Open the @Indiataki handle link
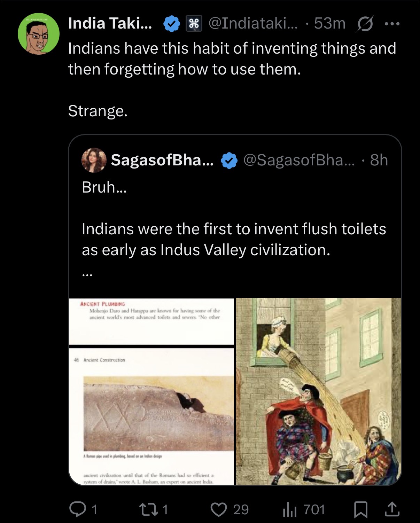 tap(253, 23)
